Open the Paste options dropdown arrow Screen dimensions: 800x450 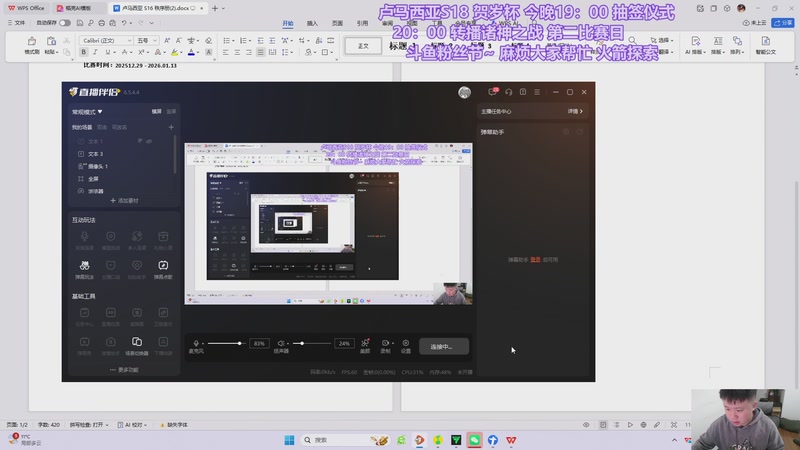click(57, 52)
